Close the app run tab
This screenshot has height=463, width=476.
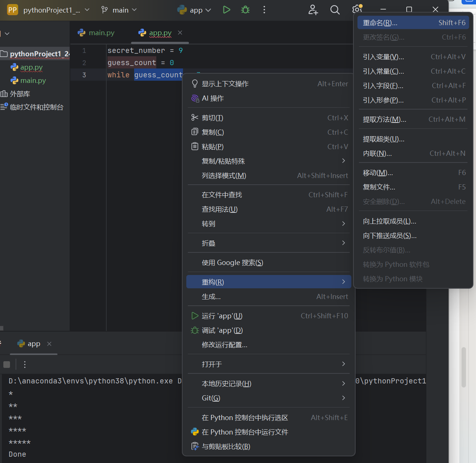click(49, 344)
